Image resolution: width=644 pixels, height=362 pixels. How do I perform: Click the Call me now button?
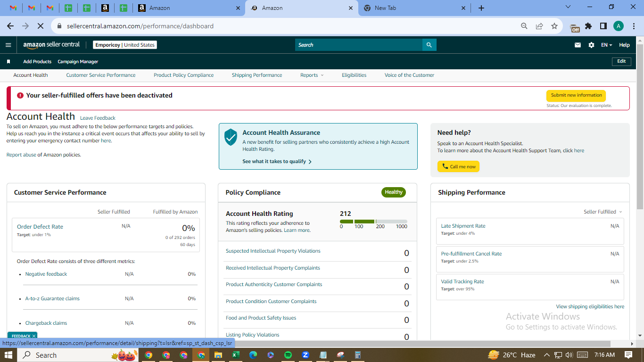(458, 166)
